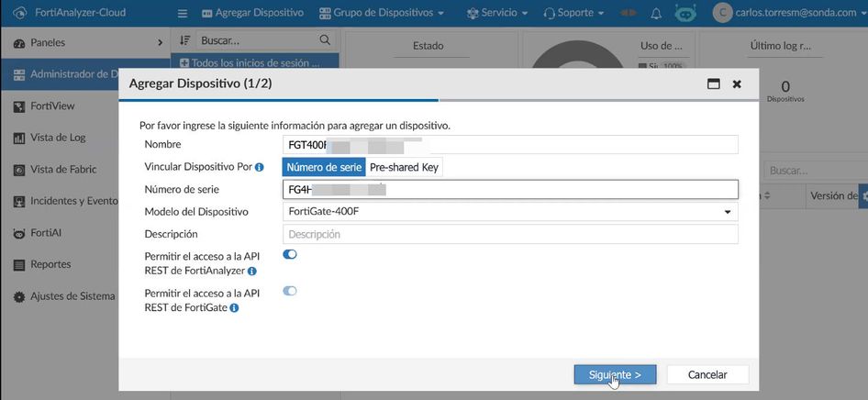Toggle FortiAnalyzer REST API access switch

point(290,254)
